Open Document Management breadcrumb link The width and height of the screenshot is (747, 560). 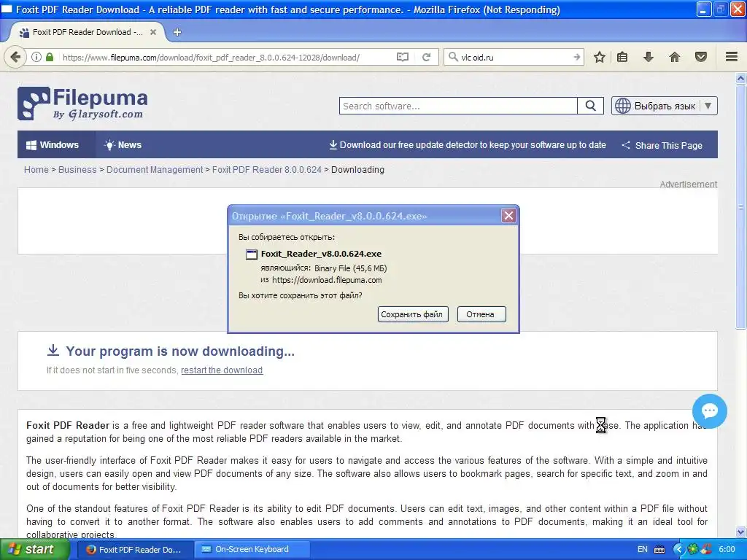click(155, 169)
